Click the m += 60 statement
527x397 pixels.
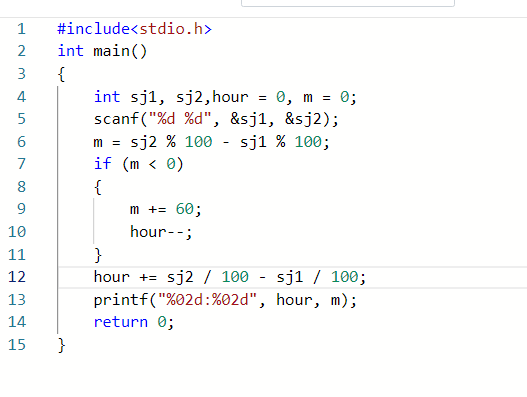click(x=166, y=209)
